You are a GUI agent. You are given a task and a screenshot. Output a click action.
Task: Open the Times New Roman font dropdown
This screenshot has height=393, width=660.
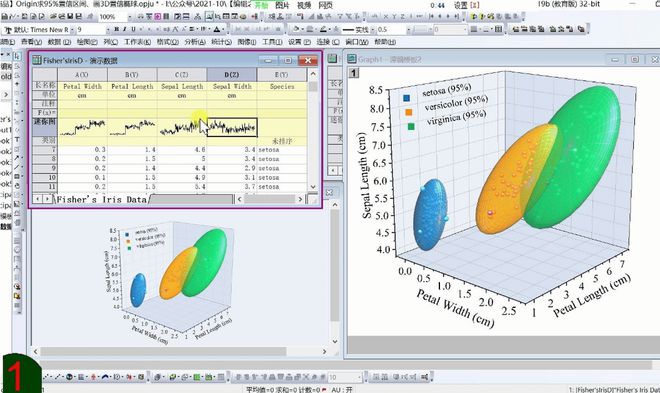click(72, 29)
